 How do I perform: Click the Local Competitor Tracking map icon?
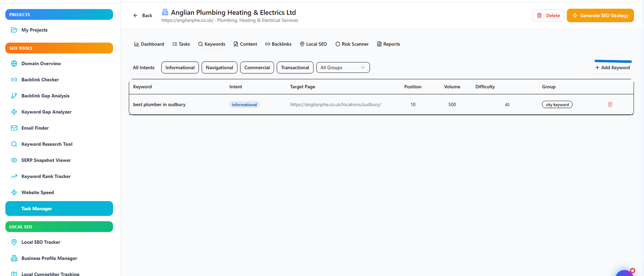point(14,274)
